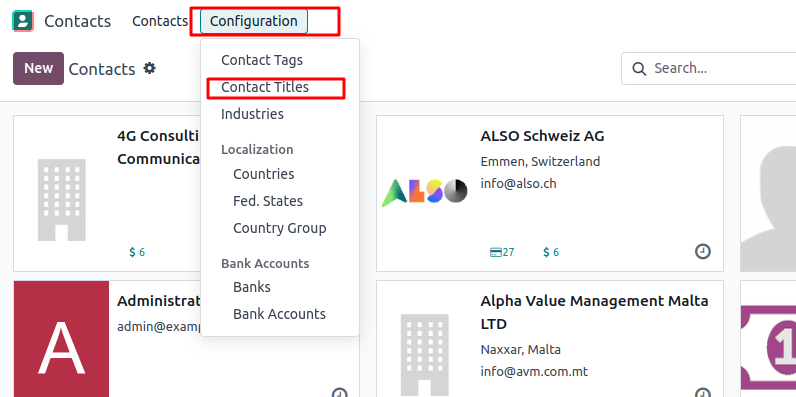Open Industries in Configuration menu

[252, 114]
